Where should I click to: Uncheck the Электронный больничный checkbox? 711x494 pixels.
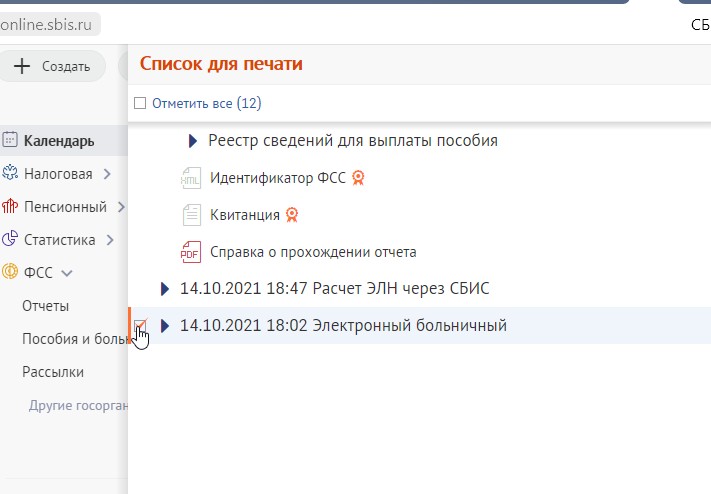(x=140, y=325)
